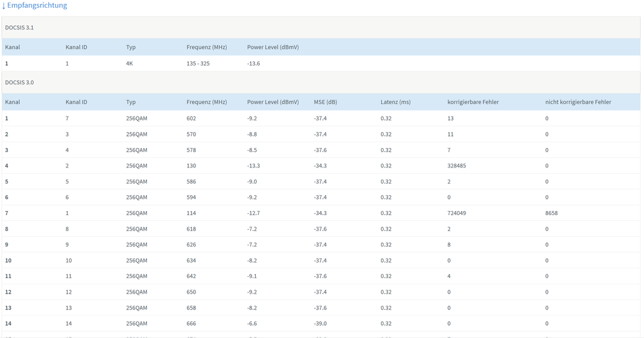644x338 pixels.
Task: Click Kanal ID header in DOCSIS 3.0 table
Action: (x=76, y=102)
